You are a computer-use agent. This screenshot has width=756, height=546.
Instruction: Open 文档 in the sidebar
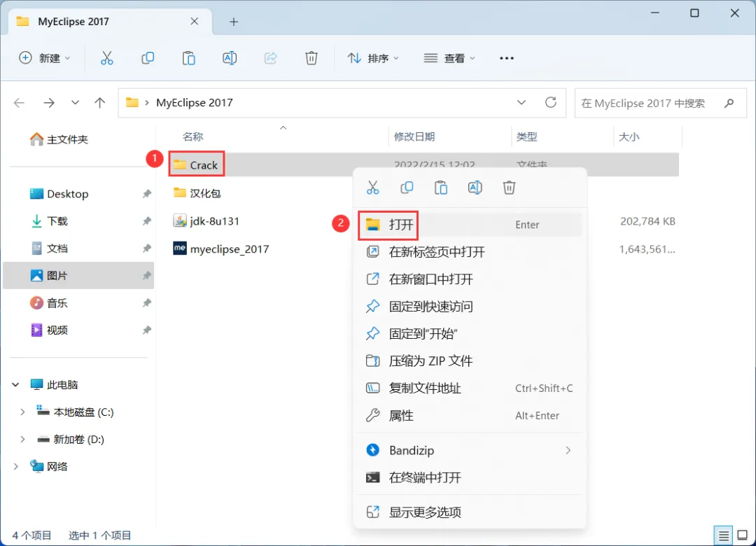pos(49,248)
